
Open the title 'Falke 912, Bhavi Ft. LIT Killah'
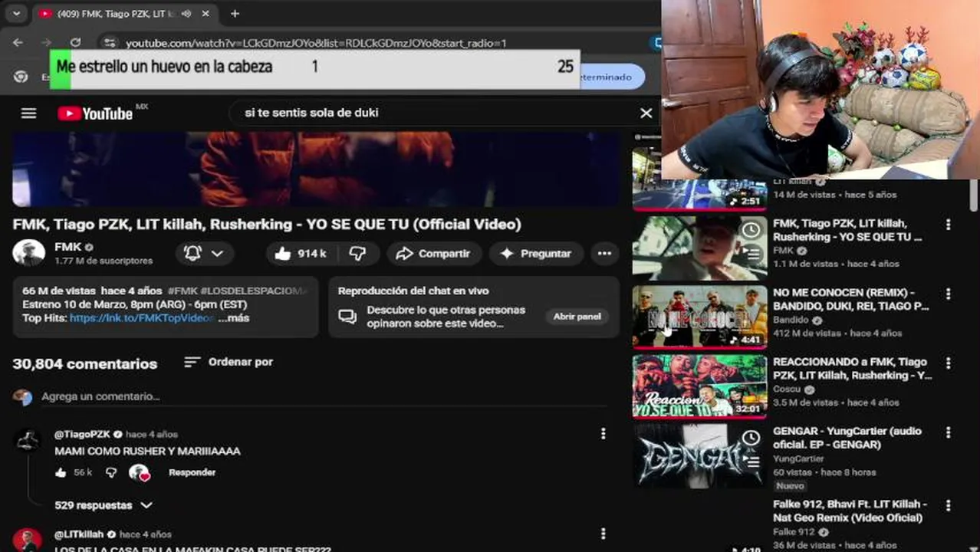tap(850, 511)
